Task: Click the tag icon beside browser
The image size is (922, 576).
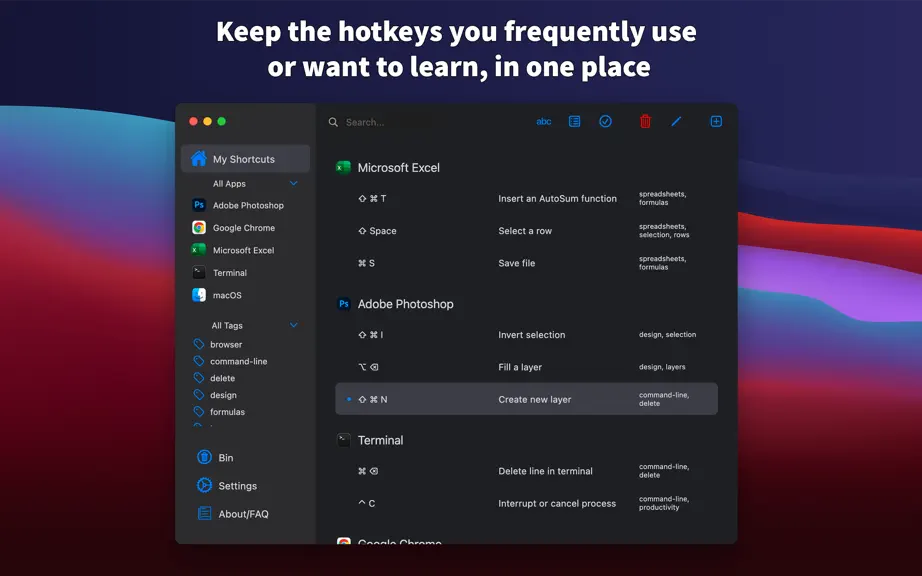Action: point(199,344)
